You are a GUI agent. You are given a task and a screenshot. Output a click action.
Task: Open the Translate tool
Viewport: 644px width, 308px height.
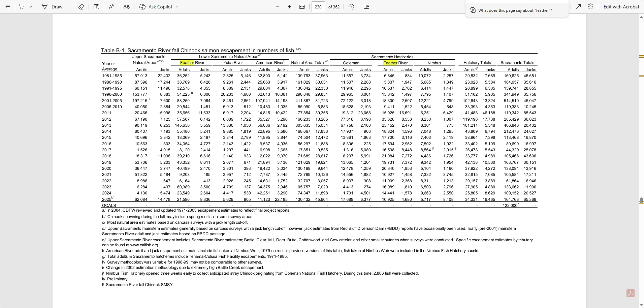point(127,7)
